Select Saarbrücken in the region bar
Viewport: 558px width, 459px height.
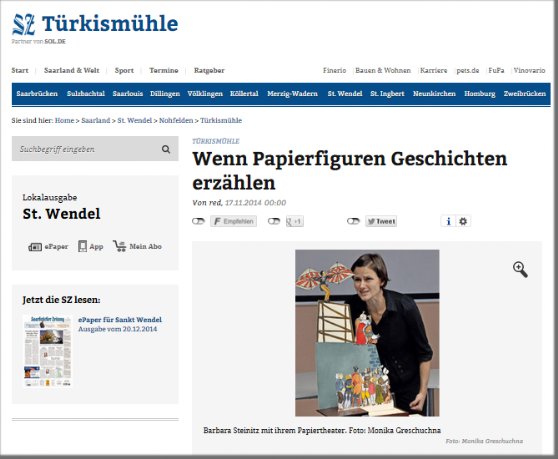point(37,94)
